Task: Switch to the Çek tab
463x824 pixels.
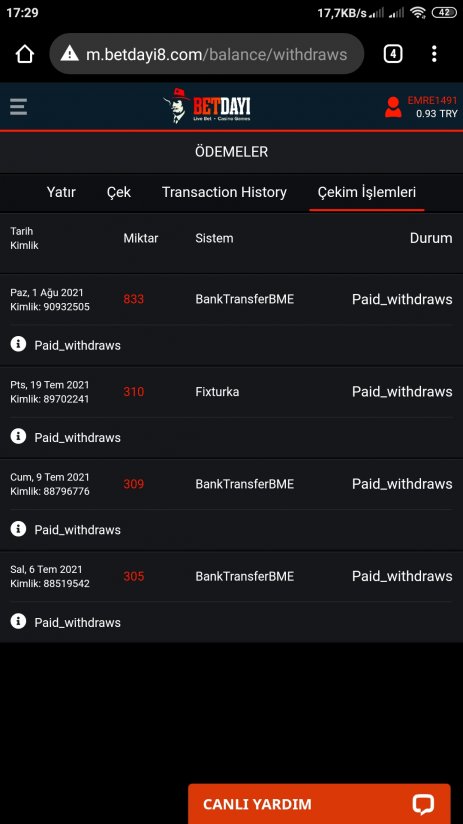Action: [x=119, y=192]
